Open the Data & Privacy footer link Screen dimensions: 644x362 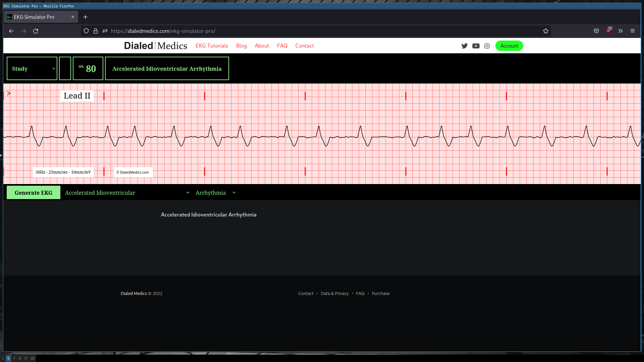(x=334, y=293)
